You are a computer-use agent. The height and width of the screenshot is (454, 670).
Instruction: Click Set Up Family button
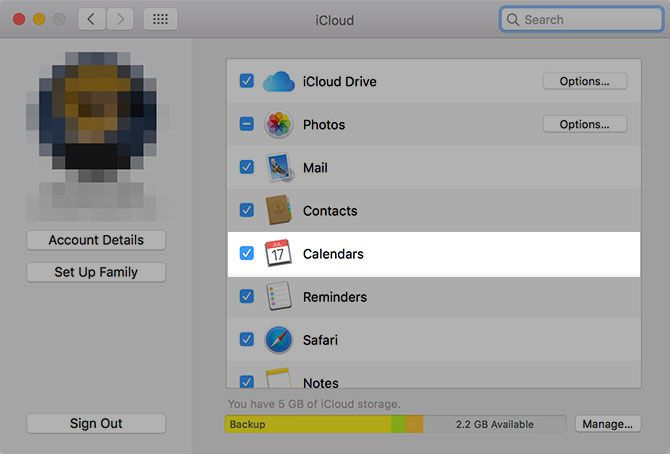coord(96,272)
